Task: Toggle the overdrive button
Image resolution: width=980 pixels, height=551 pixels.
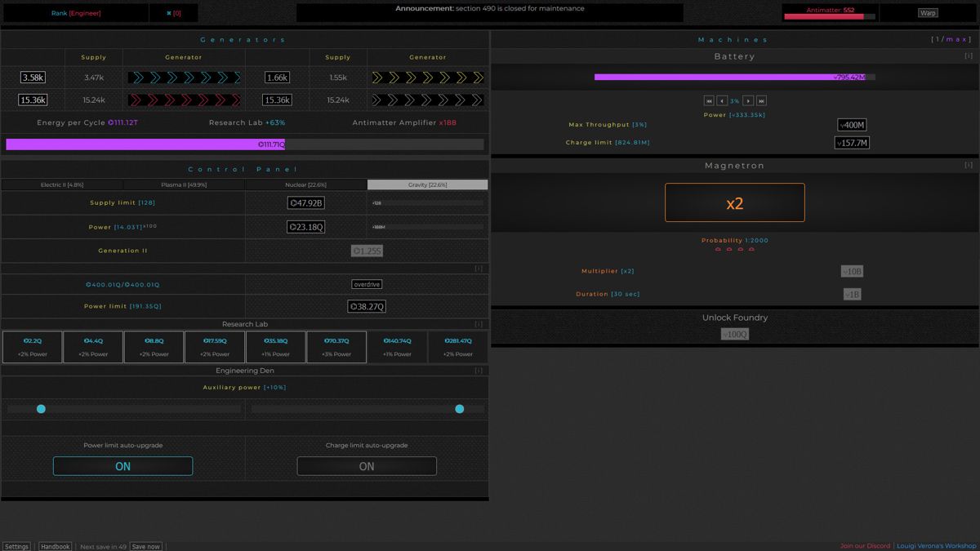Action: pos(367,284)
